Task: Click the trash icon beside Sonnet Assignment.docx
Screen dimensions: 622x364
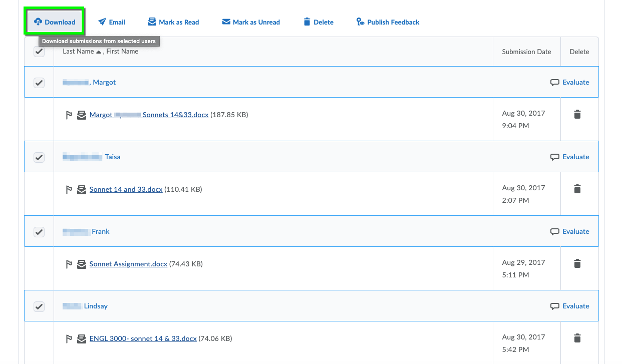Action: (x=577, y=263)
